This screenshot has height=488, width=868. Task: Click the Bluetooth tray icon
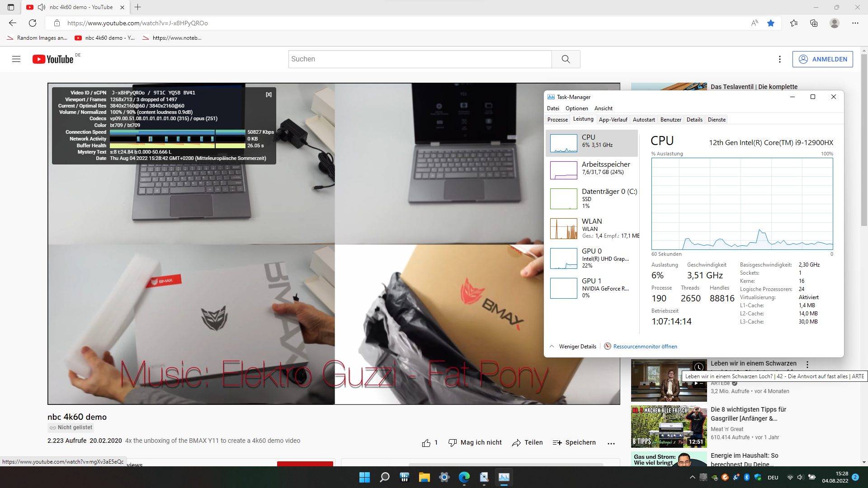click(747, 477)
